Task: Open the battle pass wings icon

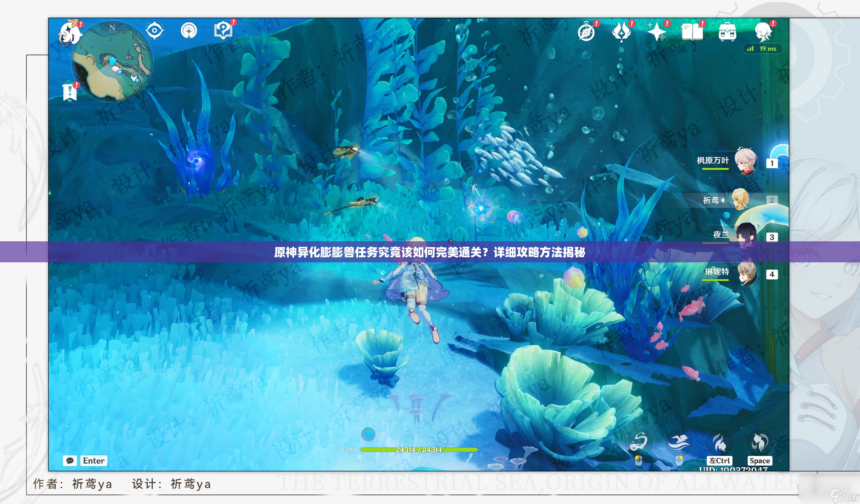Action: tap(621, 32)
